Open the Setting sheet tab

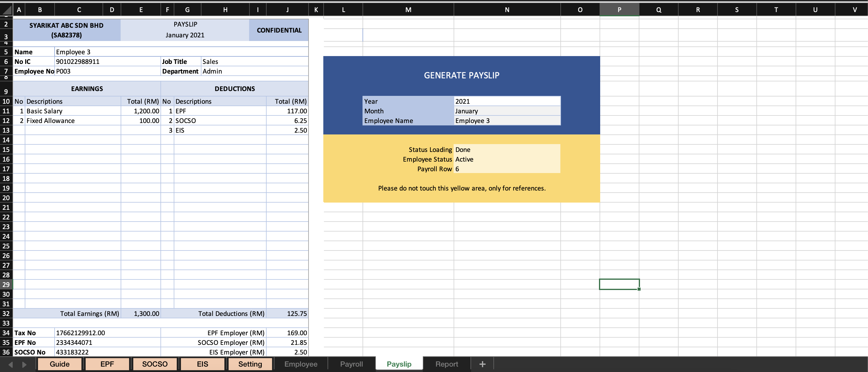(250, 364)
